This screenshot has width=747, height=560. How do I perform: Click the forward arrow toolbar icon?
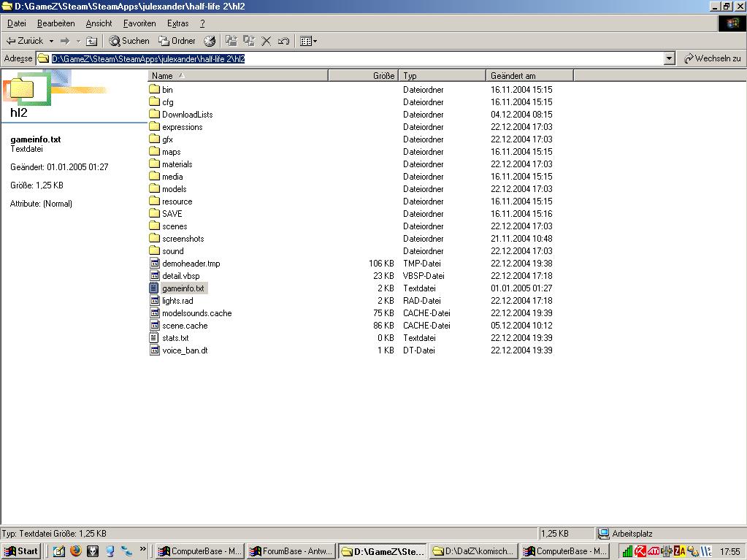click(x=65, y=41)
